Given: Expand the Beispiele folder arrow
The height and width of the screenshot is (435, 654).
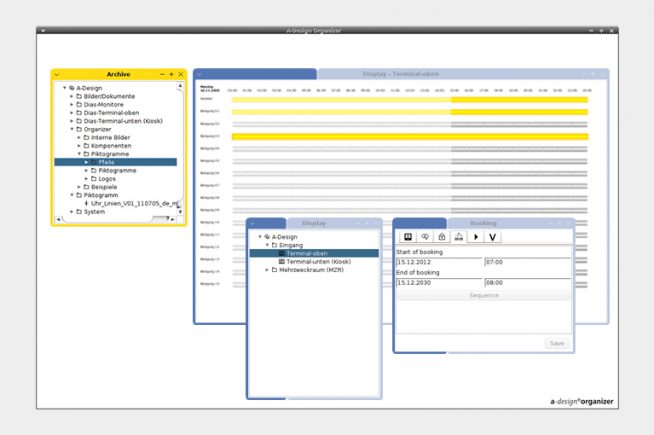Looking at the screenshot, I should 79,187.
